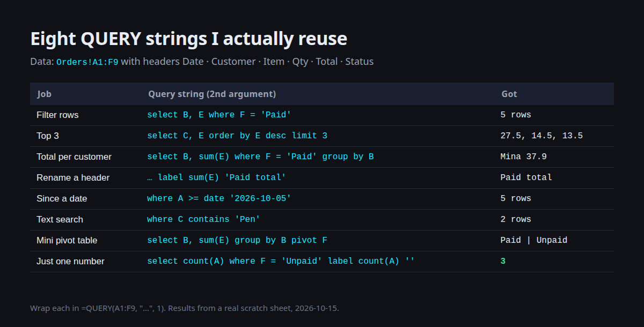Click the 'Got' column header
Image resolution: width=644 pixels, height=327 pixels.
(x=509, y=94)
